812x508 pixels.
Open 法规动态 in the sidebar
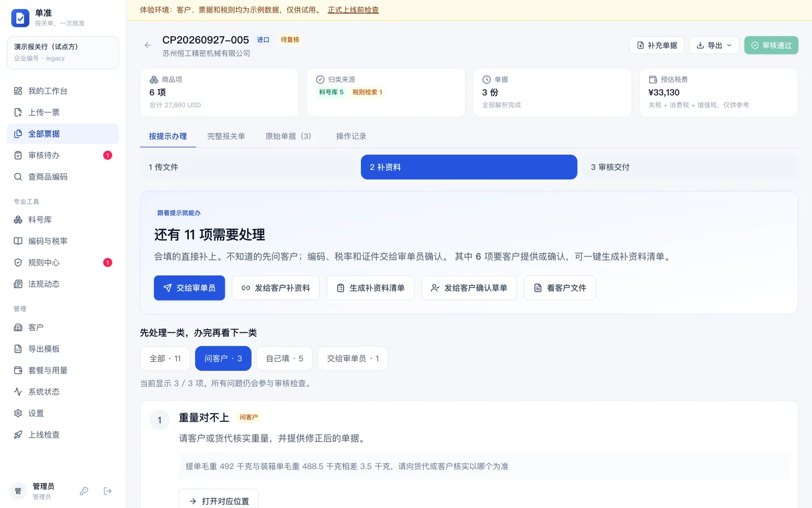coord(63,284)
